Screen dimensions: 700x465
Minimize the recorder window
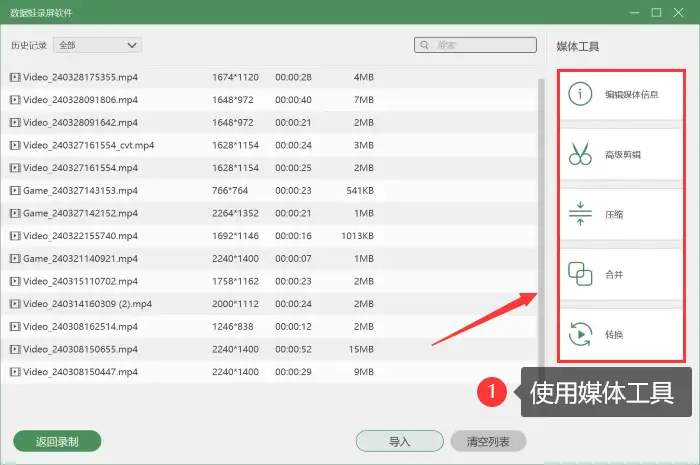pos(634,12)
